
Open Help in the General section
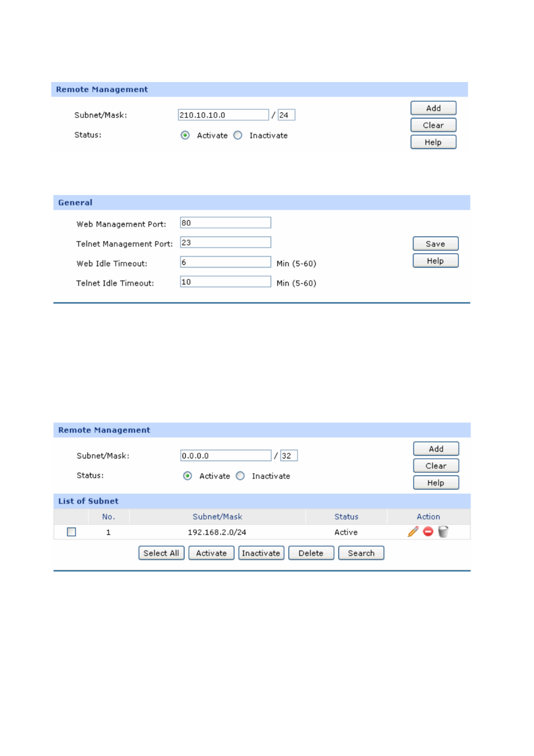tap(435, 261)
